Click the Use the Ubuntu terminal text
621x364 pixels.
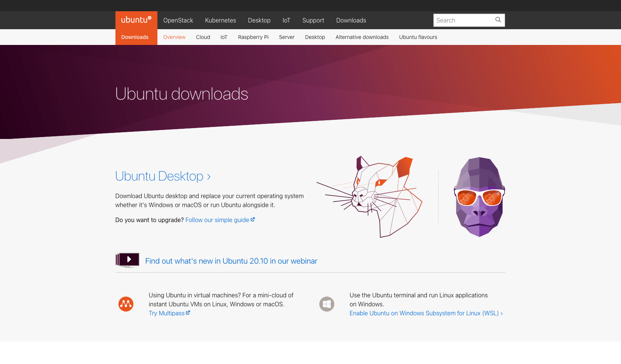419,300
